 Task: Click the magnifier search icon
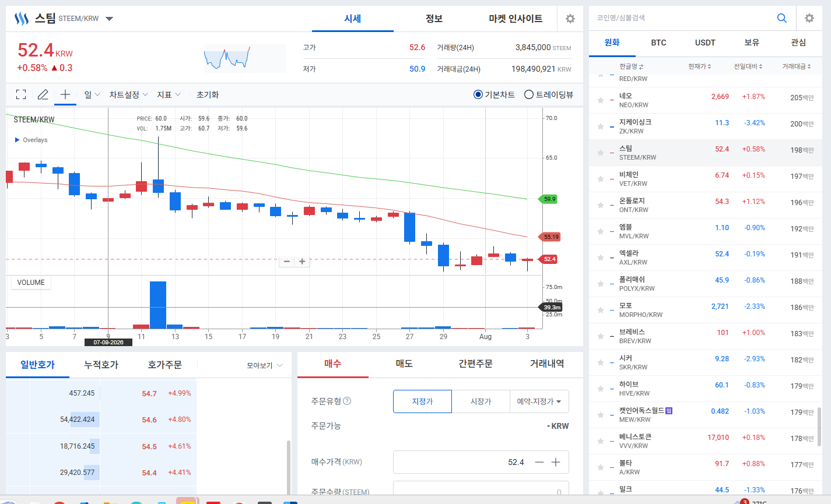(x=782, y=18)
